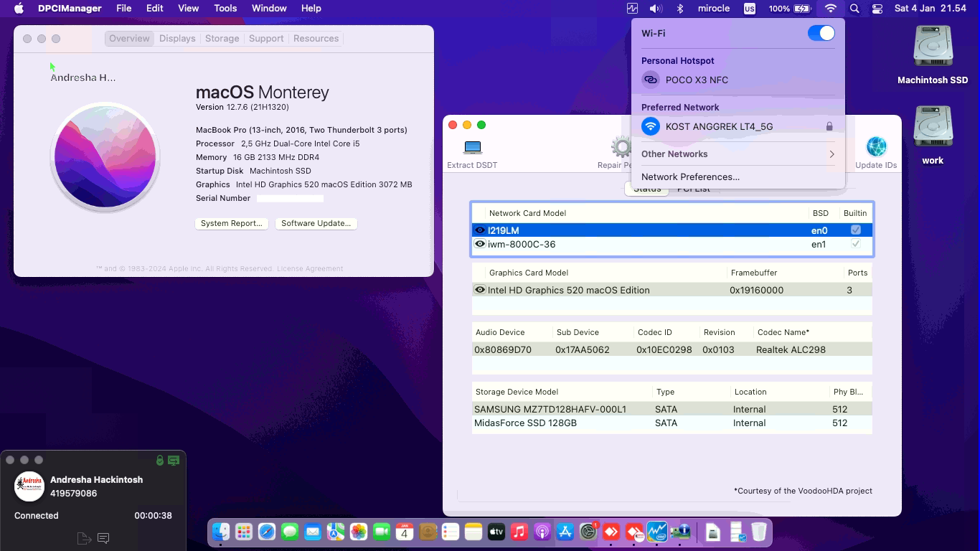Click the eye icon beside I219LM
Image resolution: width=980 pixels, height=551 pixels.
[x=480, y=230]
